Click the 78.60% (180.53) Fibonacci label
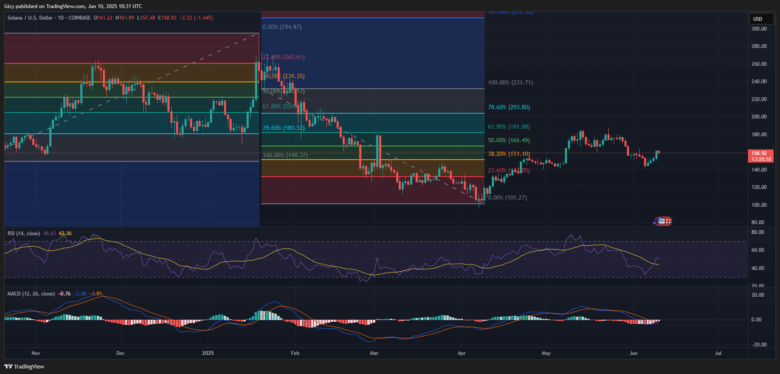This screenshot has height=374, width=780. coord(284,128)
